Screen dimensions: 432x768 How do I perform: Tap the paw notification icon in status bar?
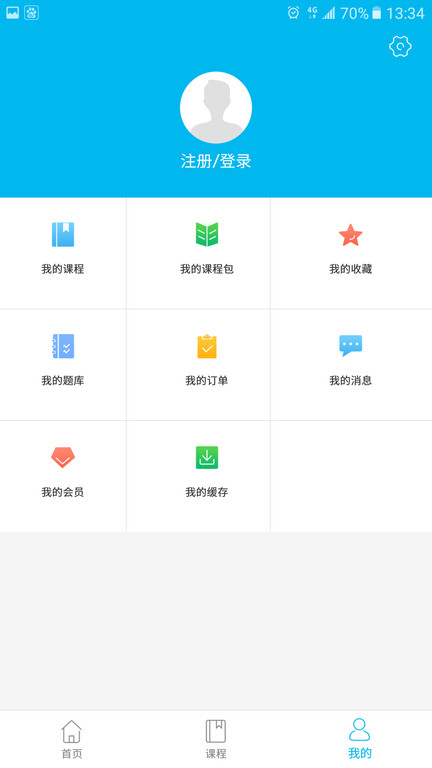click(x=31, y=13)
